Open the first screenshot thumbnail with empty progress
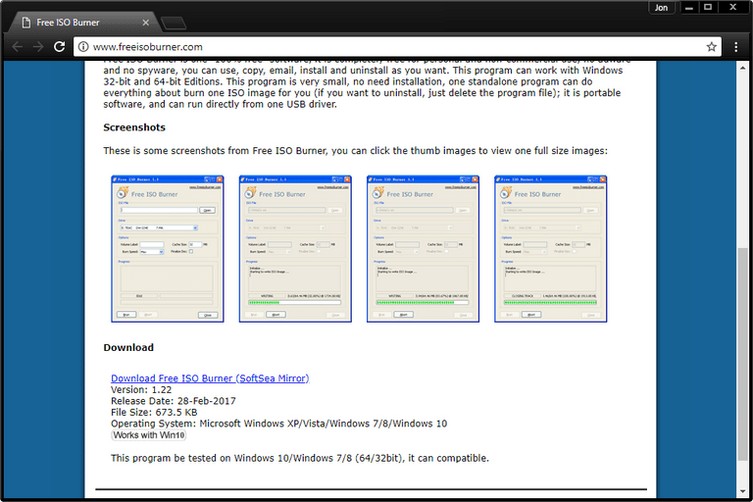This screenshot has width=753, height=502. pyautogui.click(x=168, y=249)
